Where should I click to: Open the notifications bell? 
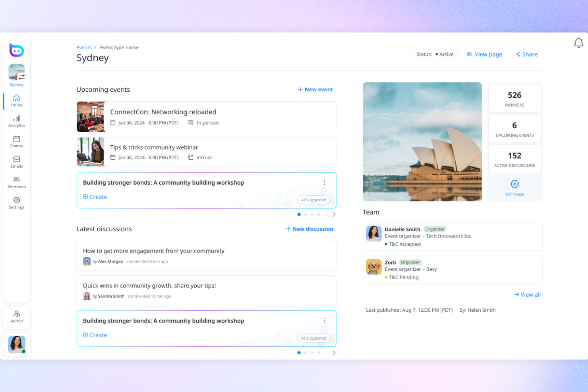(x=579, y=43)
